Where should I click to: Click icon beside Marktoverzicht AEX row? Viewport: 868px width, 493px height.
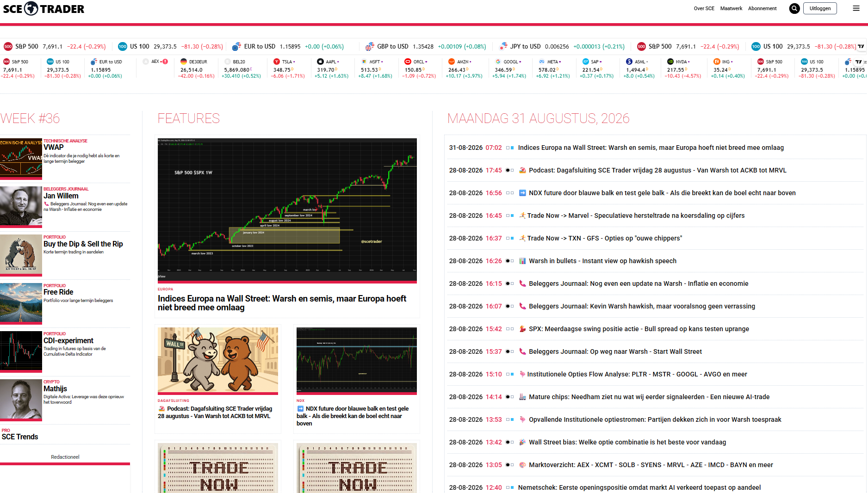pyautogui.click(x=522, y=465)
